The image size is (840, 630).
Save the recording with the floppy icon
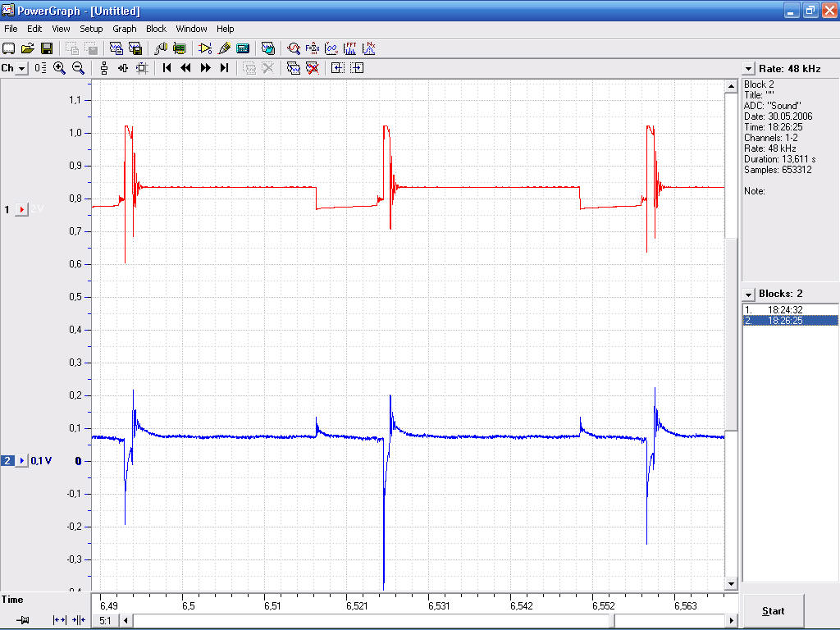click(47, 48)
